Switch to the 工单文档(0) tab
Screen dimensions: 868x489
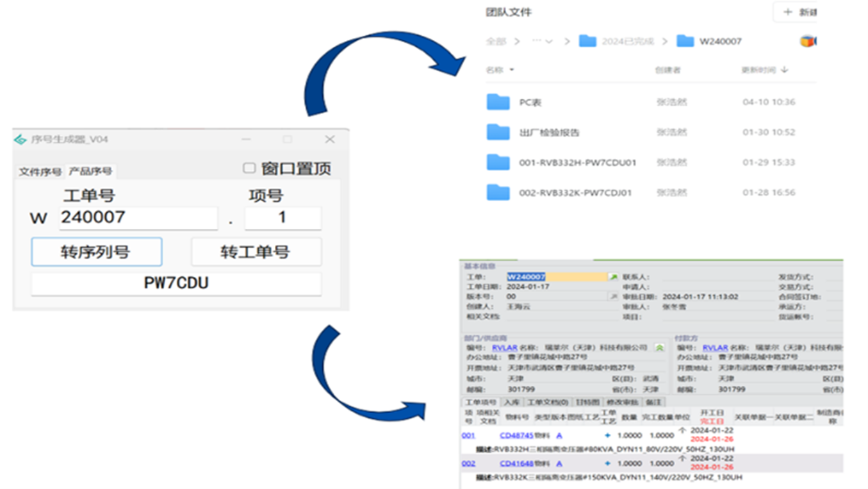coord(548,402)
